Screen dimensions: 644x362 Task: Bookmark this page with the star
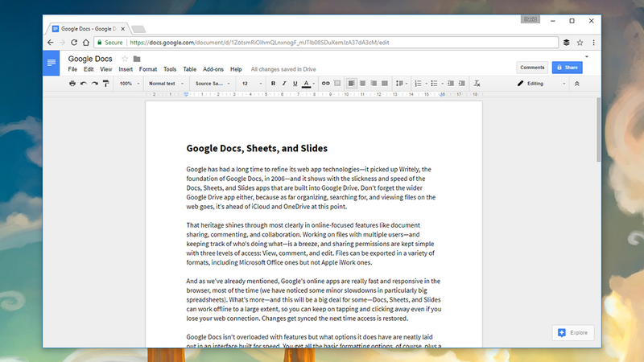pos(580,43)
